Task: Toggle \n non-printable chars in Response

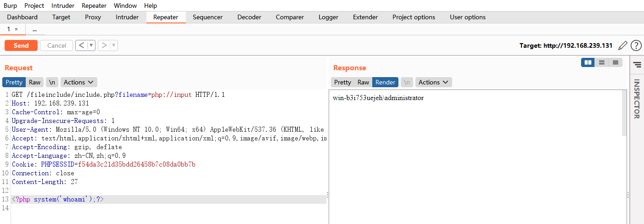Action: point(407,82)
